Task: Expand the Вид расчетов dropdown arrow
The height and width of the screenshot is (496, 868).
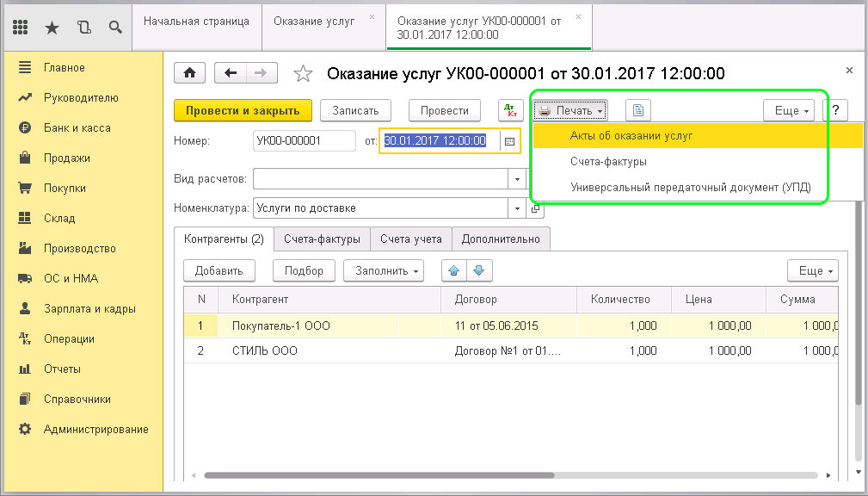Action: click(x=517, y=179)
